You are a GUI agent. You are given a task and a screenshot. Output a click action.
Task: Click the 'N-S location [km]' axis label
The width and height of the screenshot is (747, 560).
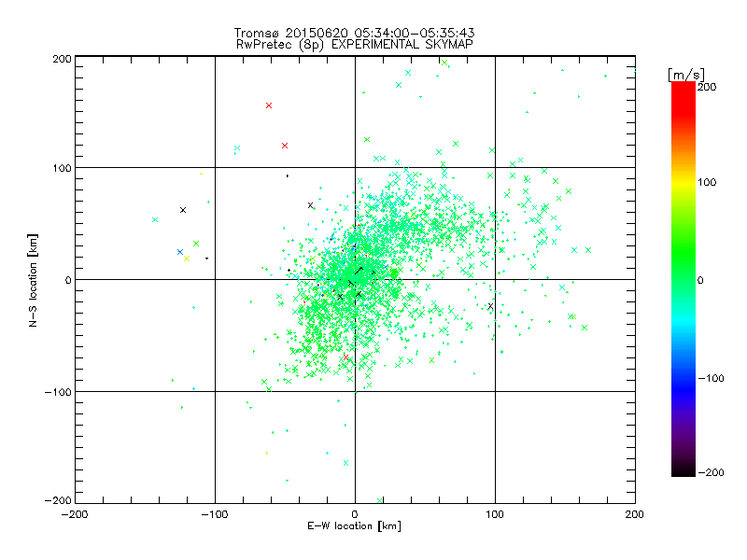[33, 280]
